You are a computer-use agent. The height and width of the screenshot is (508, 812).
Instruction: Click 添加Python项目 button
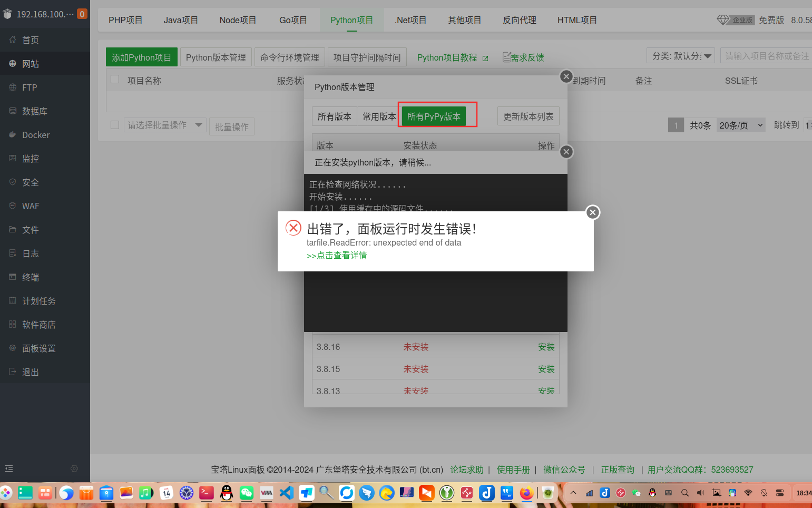point(142,57)
